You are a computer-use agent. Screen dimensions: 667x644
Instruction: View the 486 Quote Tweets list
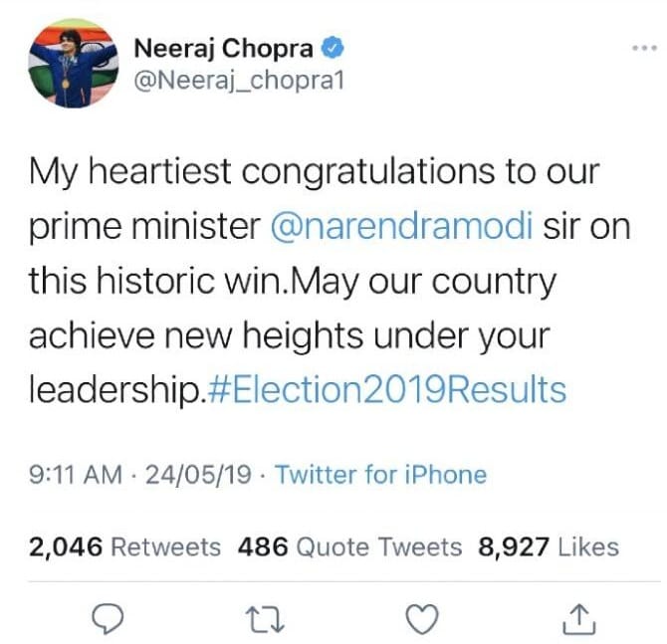pos(349,546)
